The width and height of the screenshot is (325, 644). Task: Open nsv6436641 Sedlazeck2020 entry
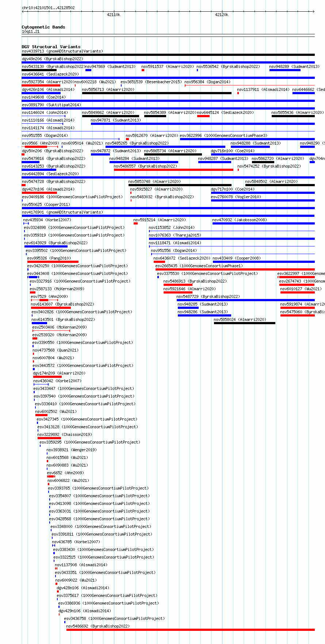coord(50,74)
